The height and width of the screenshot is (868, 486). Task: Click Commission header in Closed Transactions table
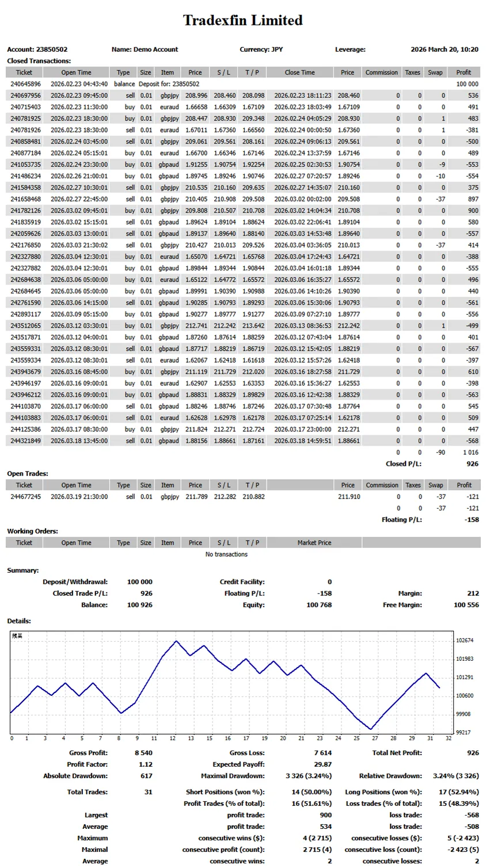point(381,73)
